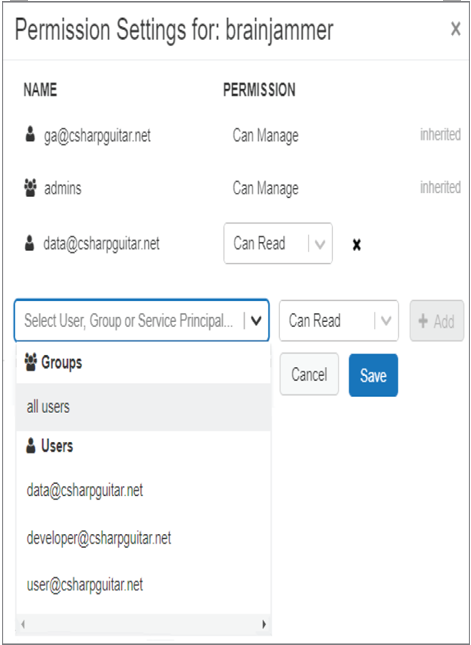
Task: Choose user@csharpguitar.net from the Users list
Action: [143, 585]
